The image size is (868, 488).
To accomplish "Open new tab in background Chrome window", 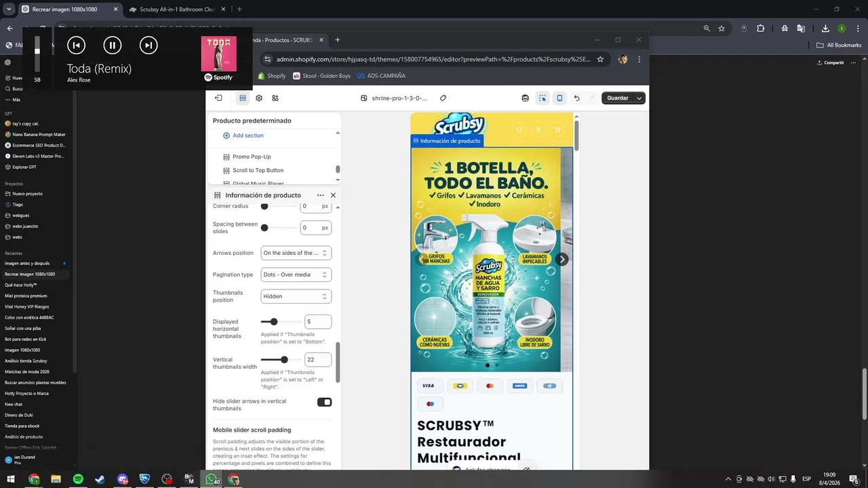I will pos(239,9).
